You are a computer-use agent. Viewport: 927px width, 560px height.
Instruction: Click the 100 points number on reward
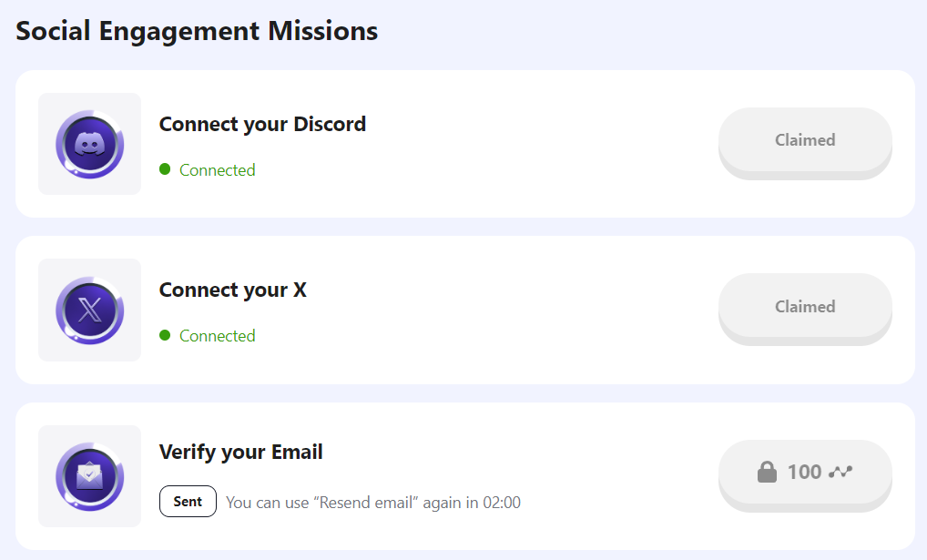(x=804, y=472)
